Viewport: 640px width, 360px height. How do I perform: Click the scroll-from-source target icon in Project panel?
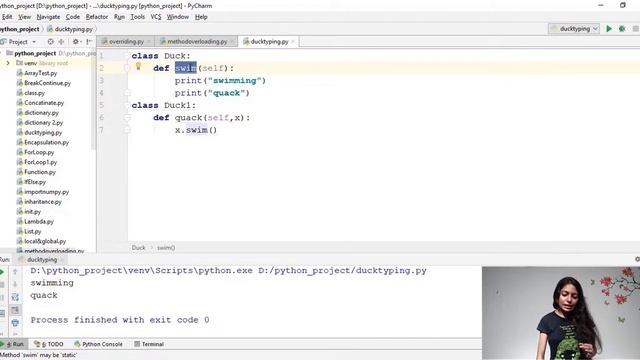coord(50,42)
